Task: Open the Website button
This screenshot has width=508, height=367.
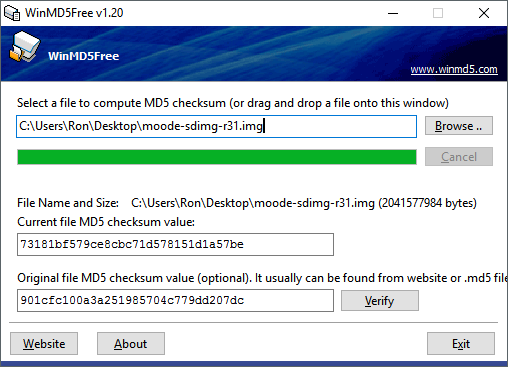Action: tap(44, 343)
